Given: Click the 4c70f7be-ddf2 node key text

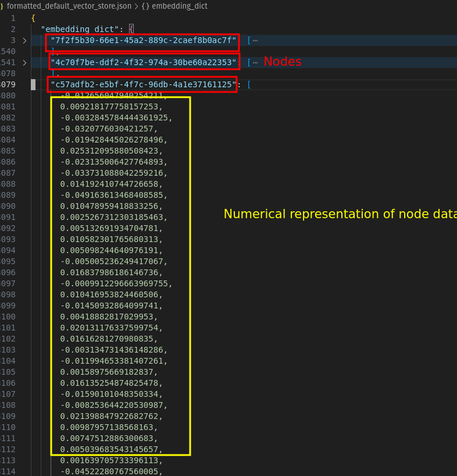Looking at the screenshot, I should pyautogui.click(x=143, y=62).
